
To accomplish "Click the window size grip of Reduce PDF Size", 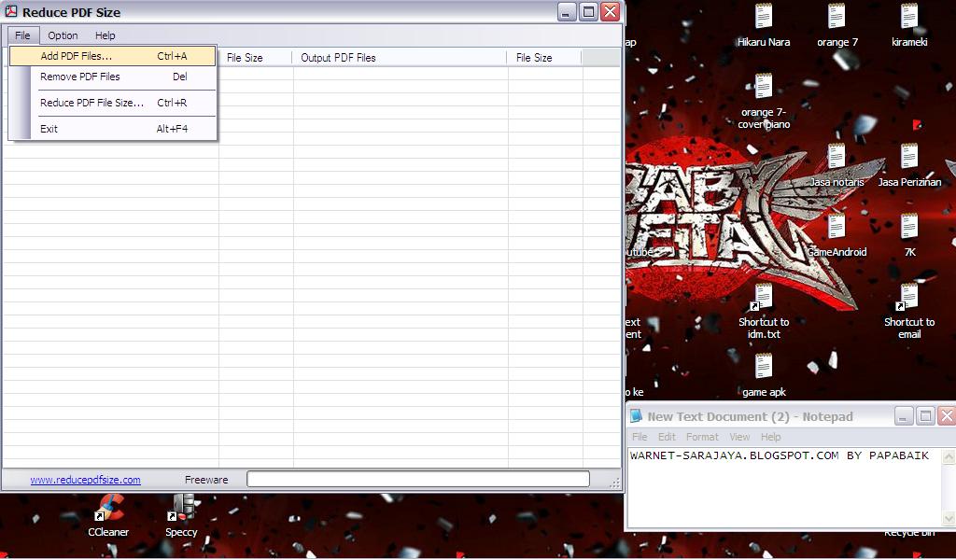I will 614,483.
